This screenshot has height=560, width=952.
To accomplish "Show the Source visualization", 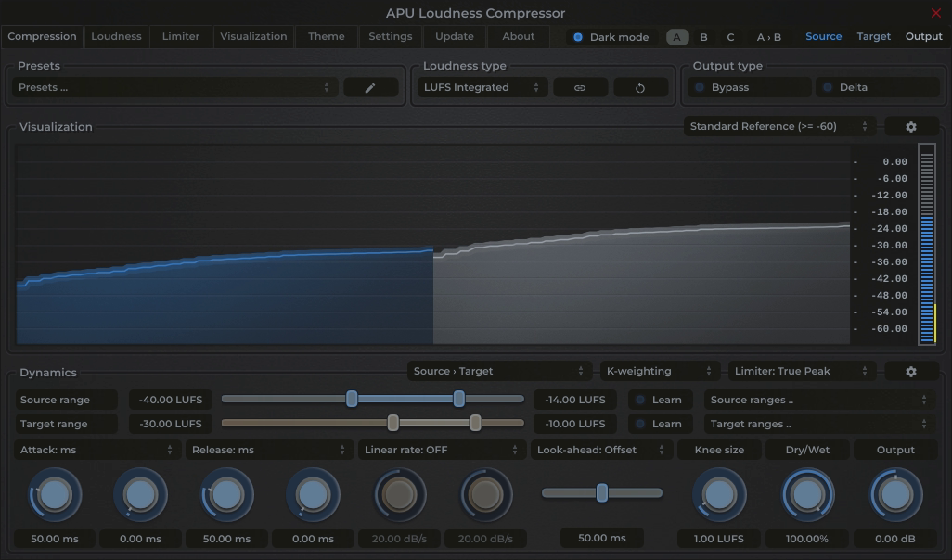I will [x=823, y=36].
